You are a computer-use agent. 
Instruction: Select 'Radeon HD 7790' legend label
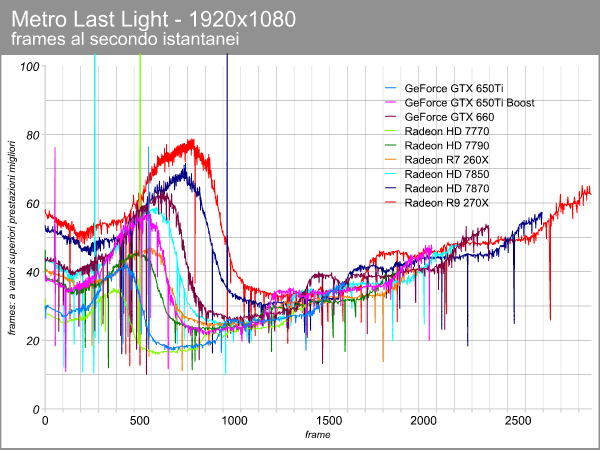(x=447, y=146)
